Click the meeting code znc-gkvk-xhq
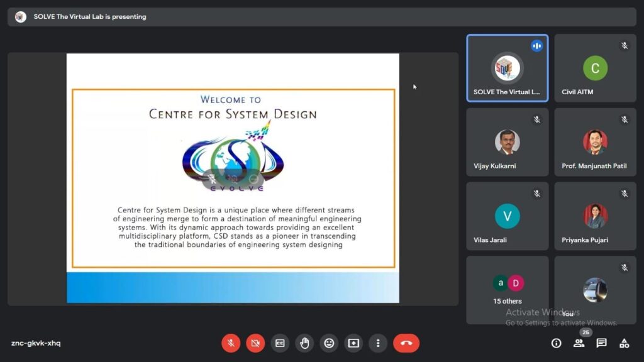 tap(36, 343)
